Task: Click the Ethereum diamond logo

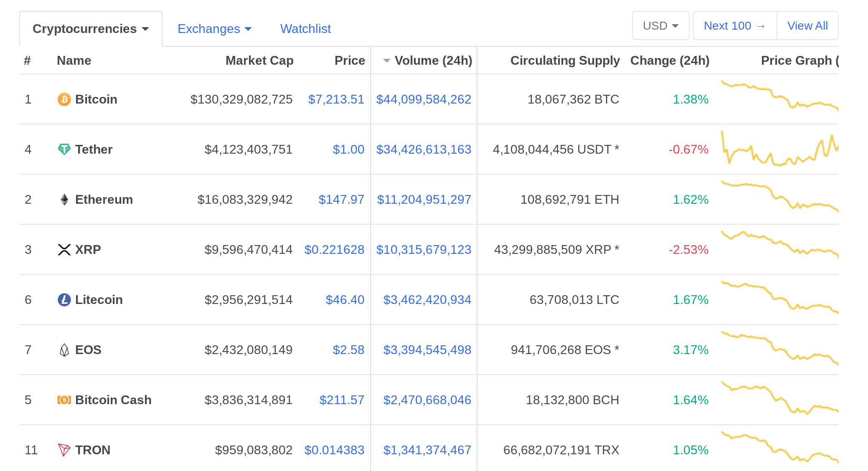Action: [x=64, y=200]
